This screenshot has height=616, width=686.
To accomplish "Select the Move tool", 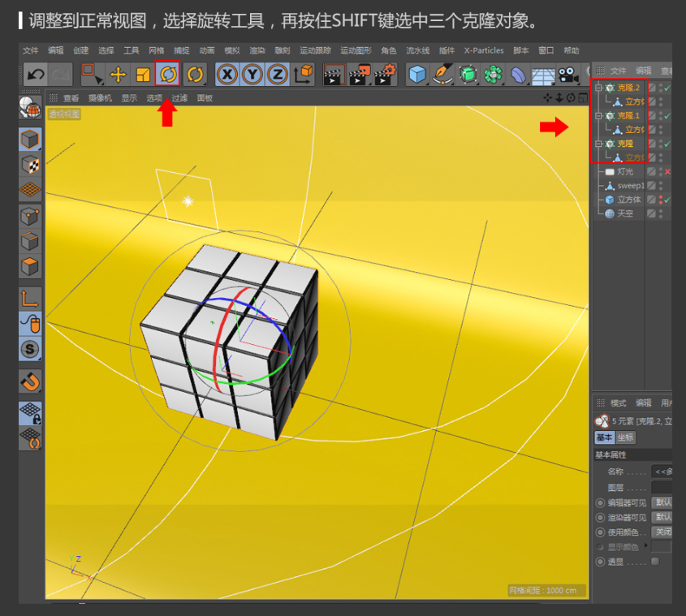I will [118, 75].
